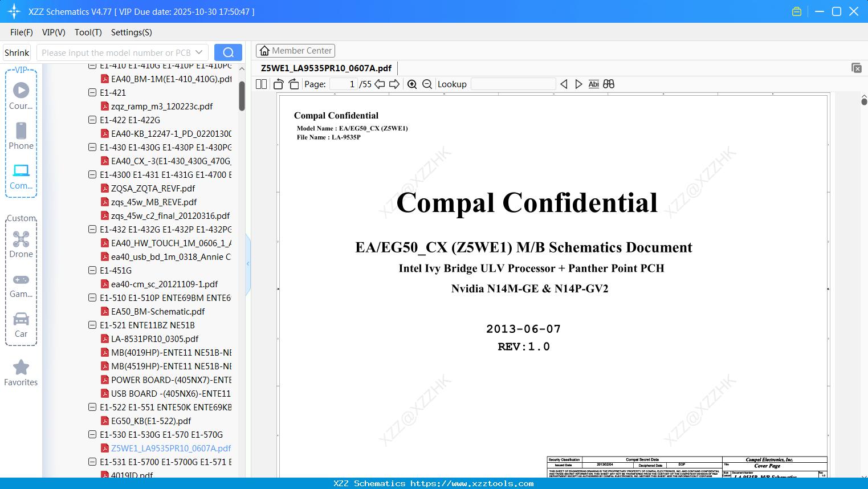Collapse the E1-530 E1-530G E1-570 group
The width and height of the screenshot is (868, 489).
[x=92, y=434]
